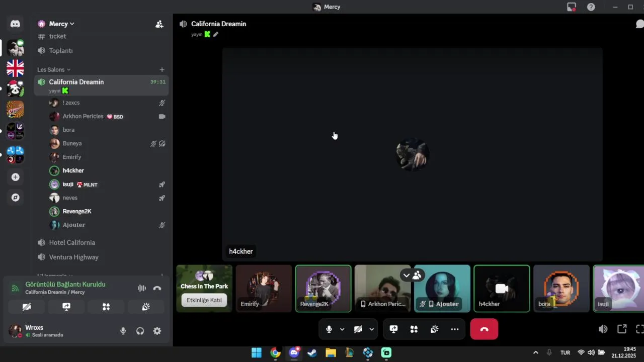Click the red hang up button
The height and width of the screenshot is (362, 644).
coord(484,329)
